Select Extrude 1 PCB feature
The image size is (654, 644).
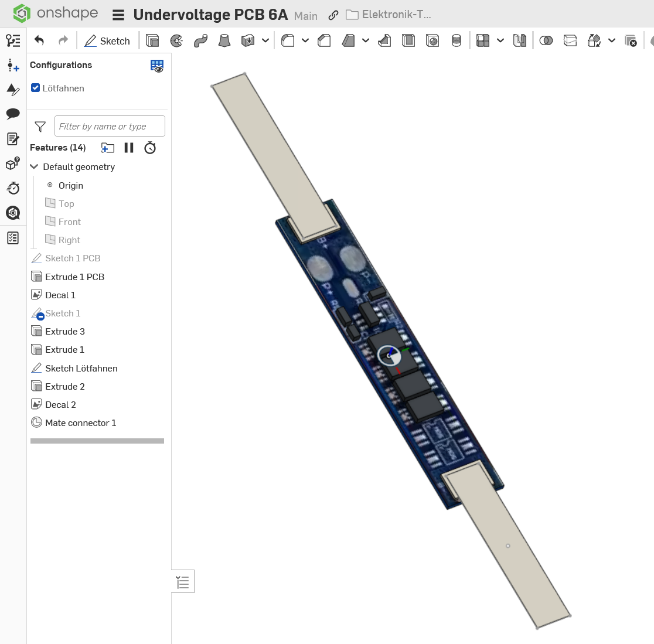pos(67,277)
